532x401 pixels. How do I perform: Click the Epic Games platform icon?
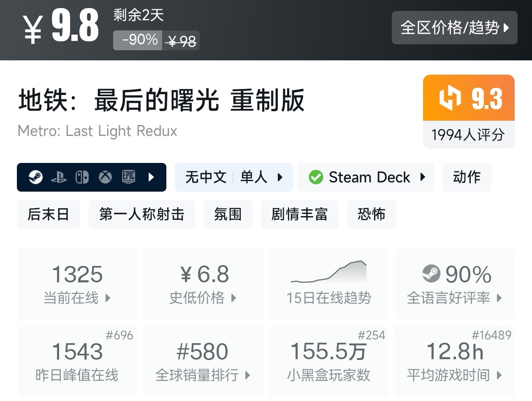[128, 177]
